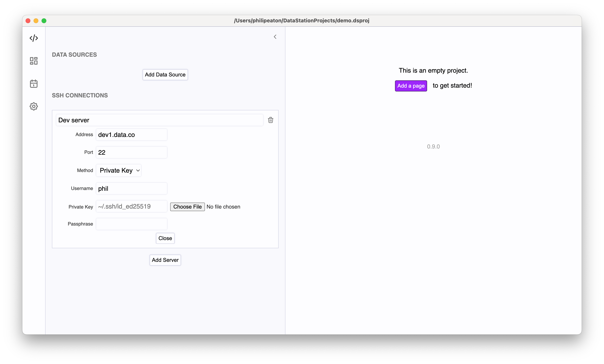Open settings using the gear icon
The width and height of the screenshot is (604, 364).
[x=34, y=106]
